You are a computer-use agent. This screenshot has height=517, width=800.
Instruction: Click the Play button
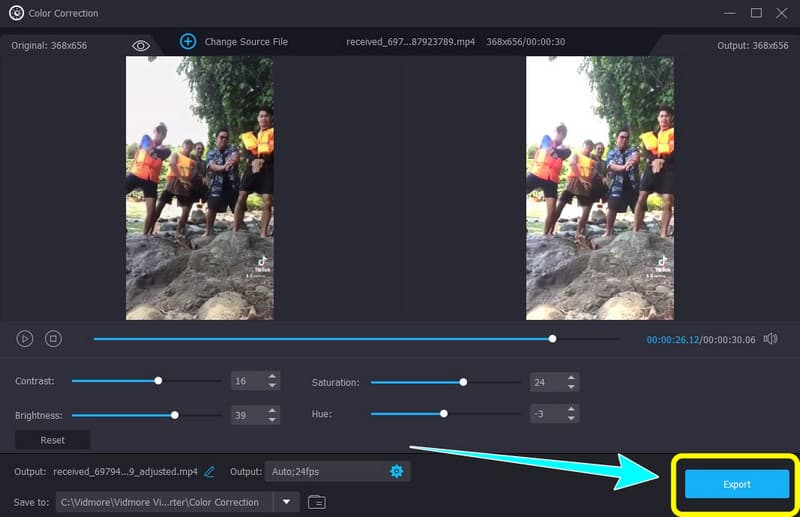(25, 339)
